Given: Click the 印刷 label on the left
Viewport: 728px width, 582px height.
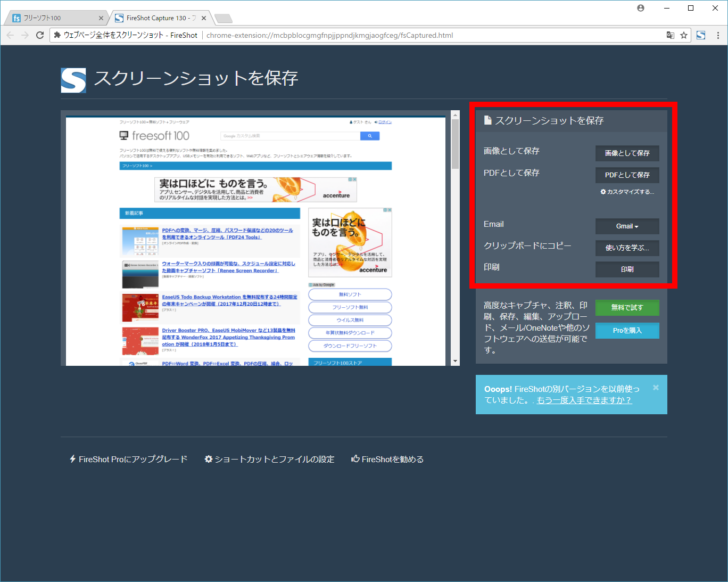Looking at the screenshot, I should (491, 267).
